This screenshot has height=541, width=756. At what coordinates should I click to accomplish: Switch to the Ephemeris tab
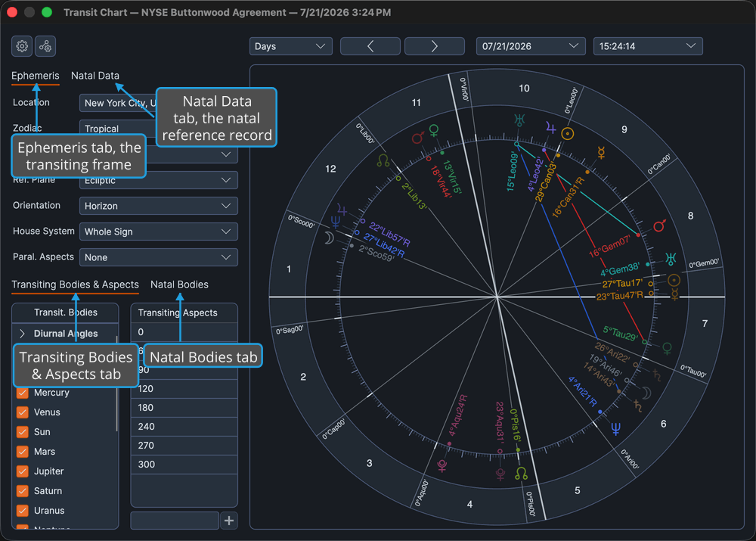[36, 76]
